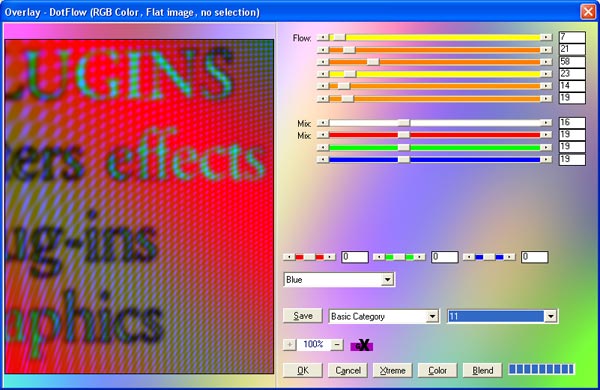Click the Color button
The image size is (600, 390).
click(437, 370)
